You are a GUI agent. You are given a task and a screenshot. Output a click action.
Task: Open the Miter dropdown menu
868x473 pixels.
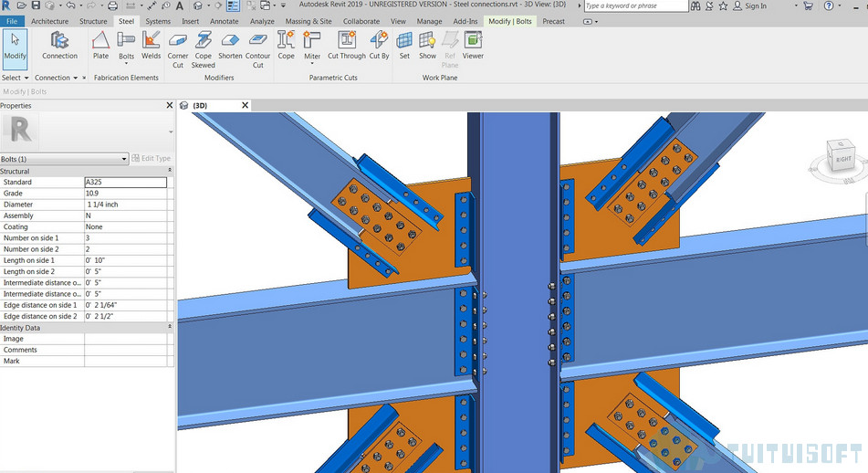(312, 65)
